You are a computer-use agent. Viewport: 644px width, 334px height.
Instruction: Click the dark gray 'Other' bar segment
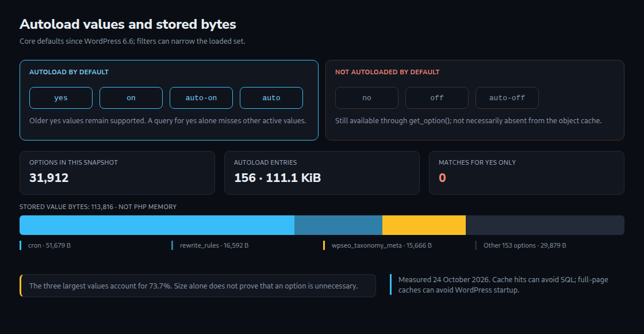545,225
